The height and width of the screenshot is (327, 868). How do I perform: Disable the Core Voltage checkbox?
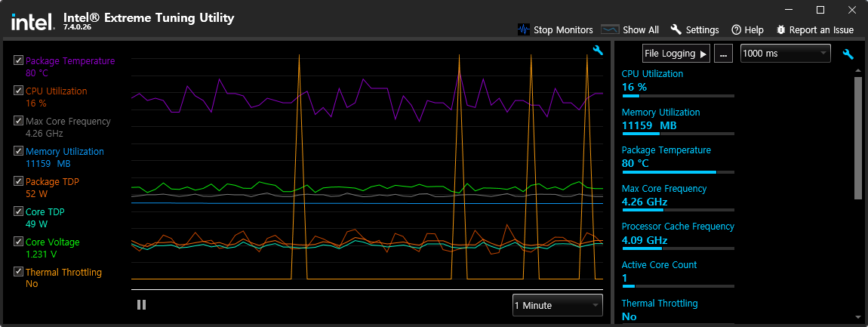[x=18, y=242]
